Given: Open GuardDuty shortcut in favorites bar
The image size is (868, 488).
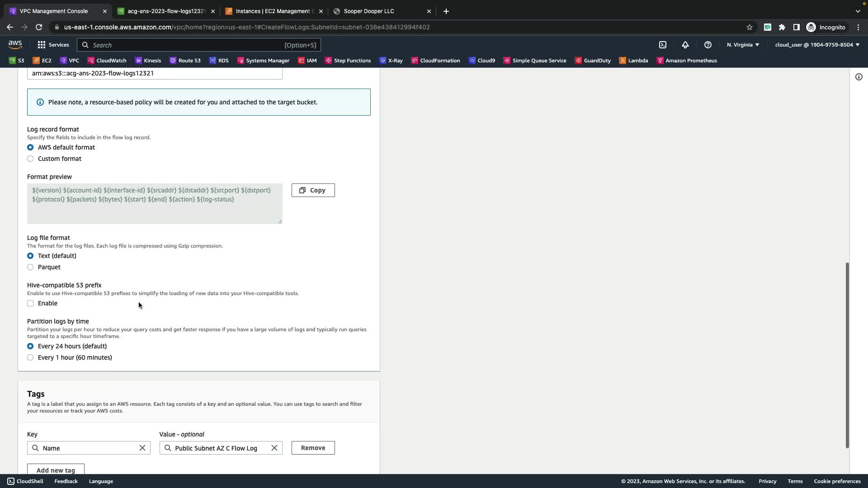Looking at the screenshot, I should (592, 61).
